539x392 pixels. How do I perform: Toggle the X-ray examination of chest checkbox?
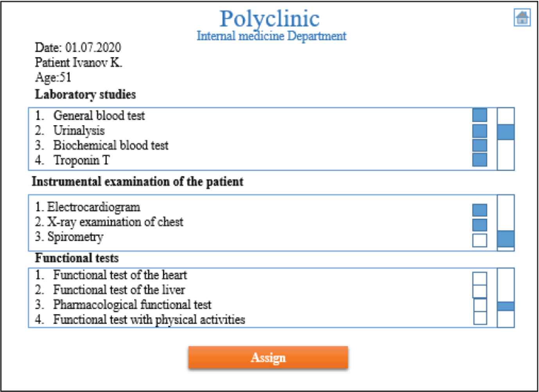(x=480, y=225)
